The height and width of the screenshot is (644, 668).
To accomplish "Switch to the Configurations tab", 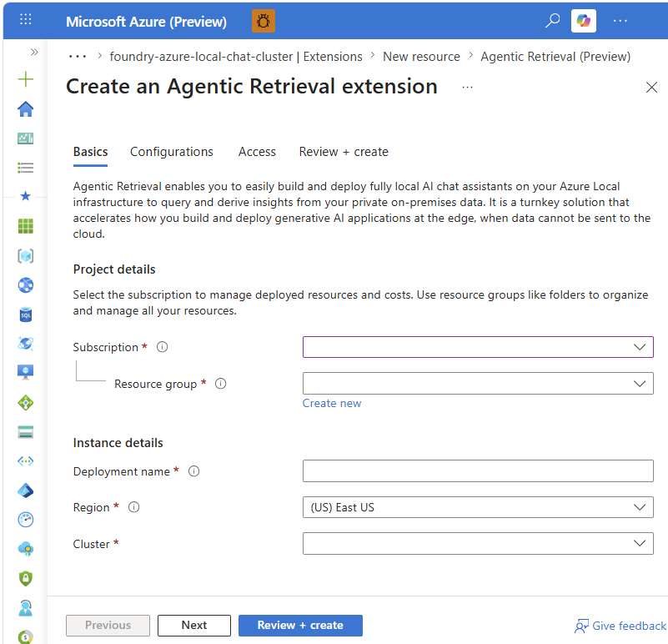I will tap(171, 152).
